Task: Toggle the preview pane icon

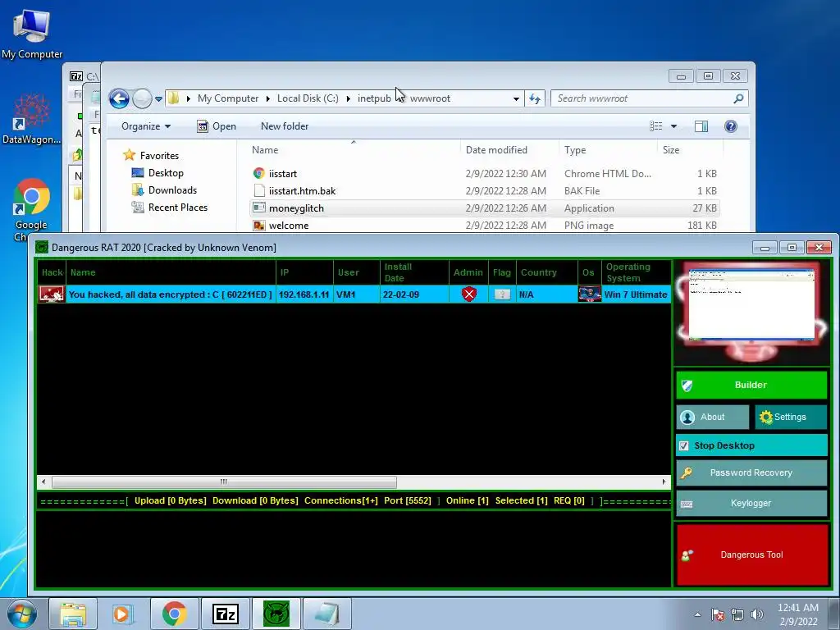Action: pyautogui.click(x=701, y=126)
